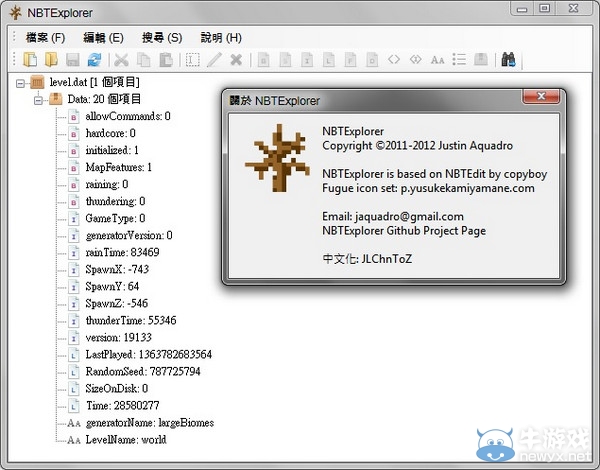Click the Edit Value pencil icon

click(x=214, y=60)
